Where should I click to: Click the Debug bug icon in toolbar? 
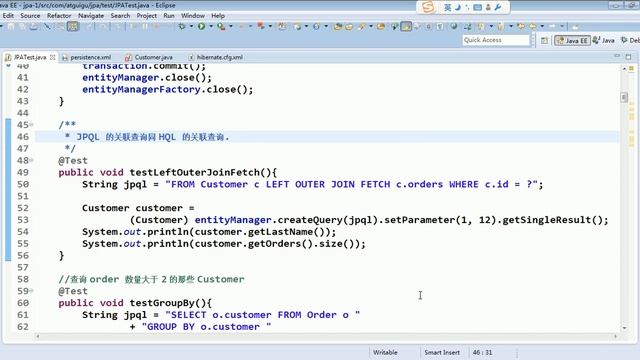[x=182, y=27]
